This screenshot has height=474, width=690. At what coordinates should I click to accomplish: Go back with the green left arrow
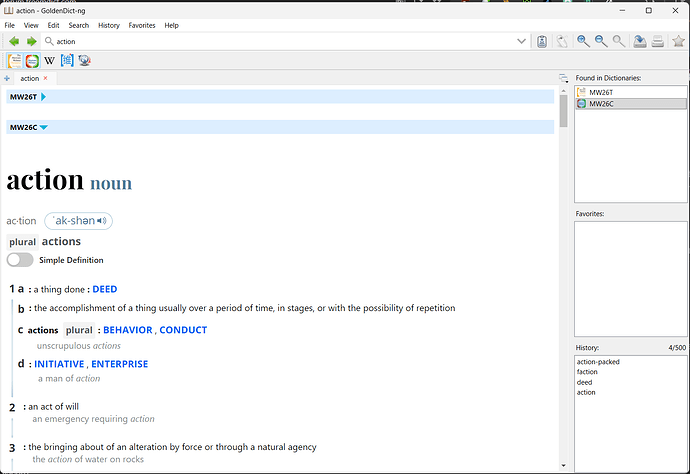click(x=14, y=41)
